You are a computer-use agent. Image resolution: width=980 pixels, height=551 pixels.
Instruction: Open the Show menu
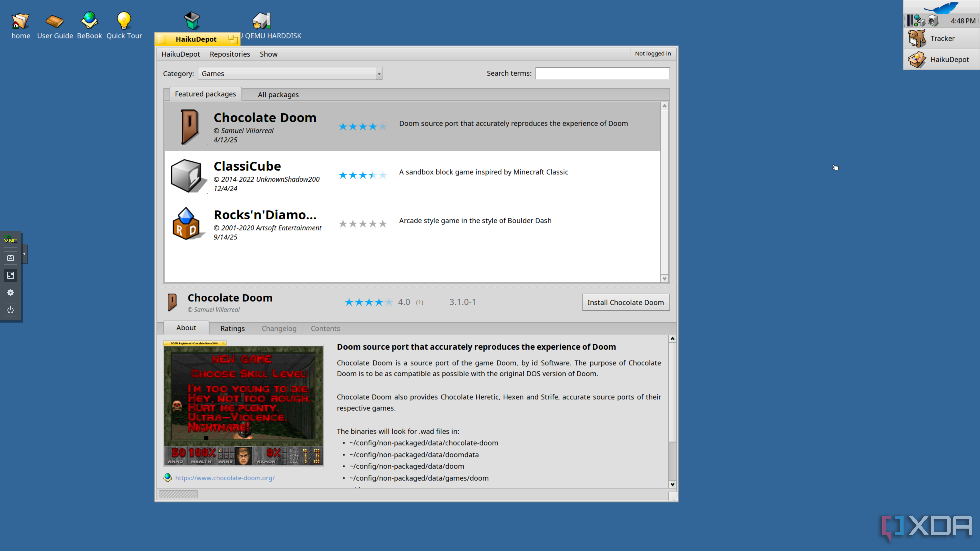(269, 54)
